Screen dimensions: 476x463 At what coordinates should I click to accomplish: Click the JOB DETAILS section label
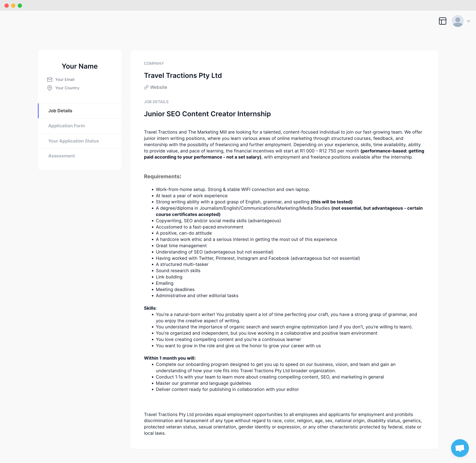(x=156, y=102)
